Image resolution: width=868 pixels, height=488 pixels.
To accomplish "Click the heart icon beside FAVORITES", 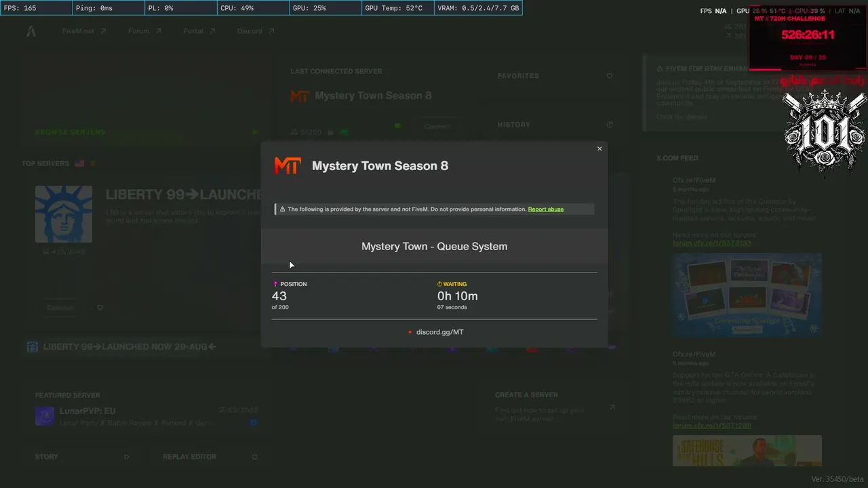I will pos(610,76).
